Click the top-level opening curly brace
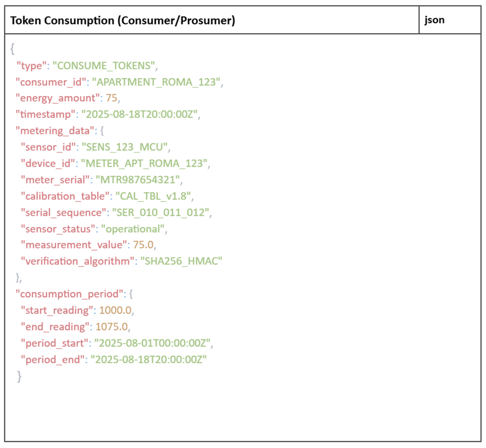 [x=12, y=49]
